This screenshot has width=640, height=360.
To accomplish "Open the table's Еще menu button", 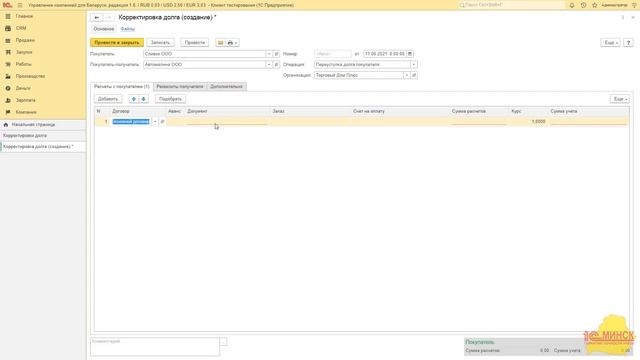I will 620,99.
